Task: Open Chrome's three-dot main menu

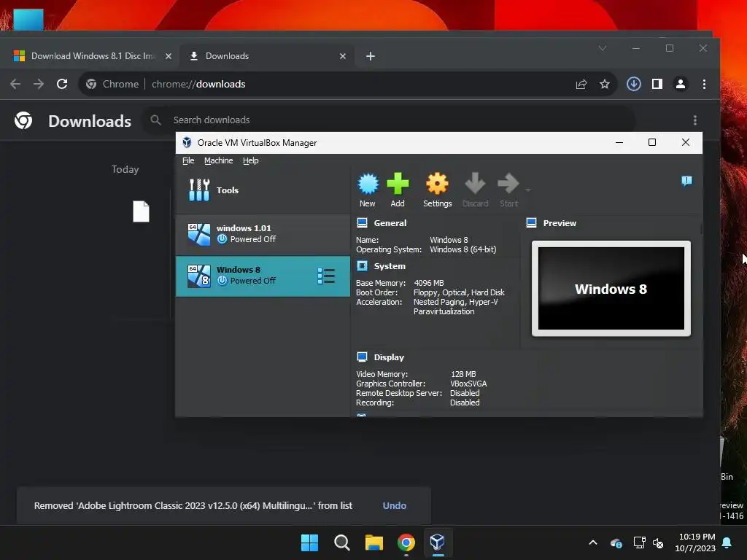Action: tap(704, 85)
